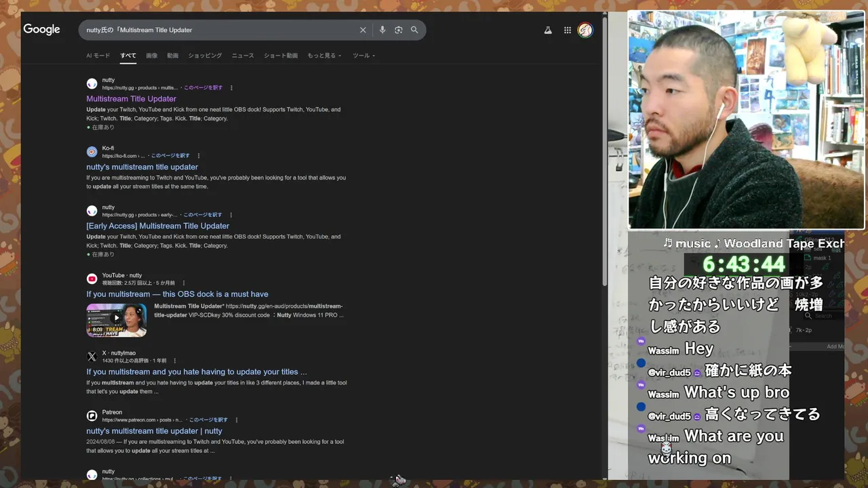Image resolution: width=868 pixels, height=488 pixels.
Task: Open three-dot menu for YouTube result
Action: 184,283
